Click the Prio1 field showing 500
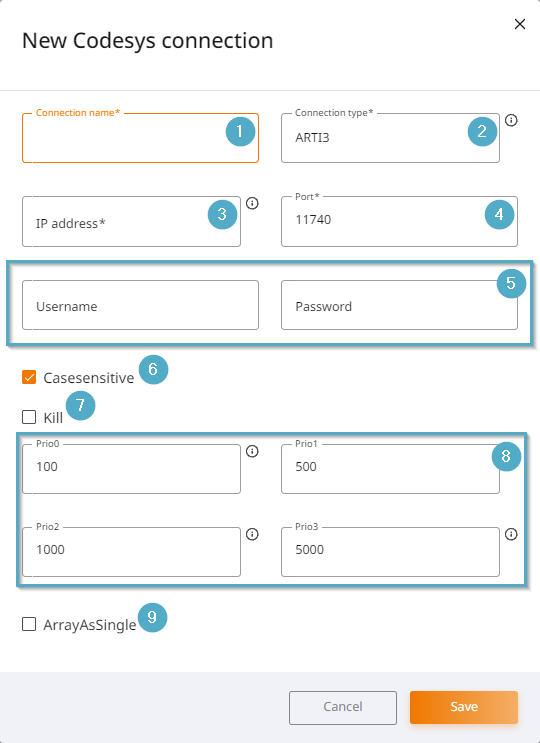The image size is (540, 743). pos(390,469)
